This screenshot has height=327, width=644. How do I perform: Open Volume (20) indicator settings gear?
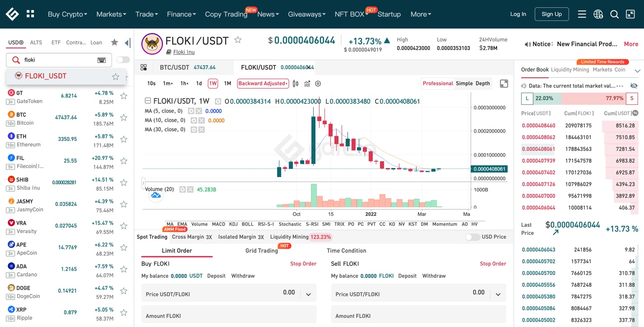click(x=183, y=189)
